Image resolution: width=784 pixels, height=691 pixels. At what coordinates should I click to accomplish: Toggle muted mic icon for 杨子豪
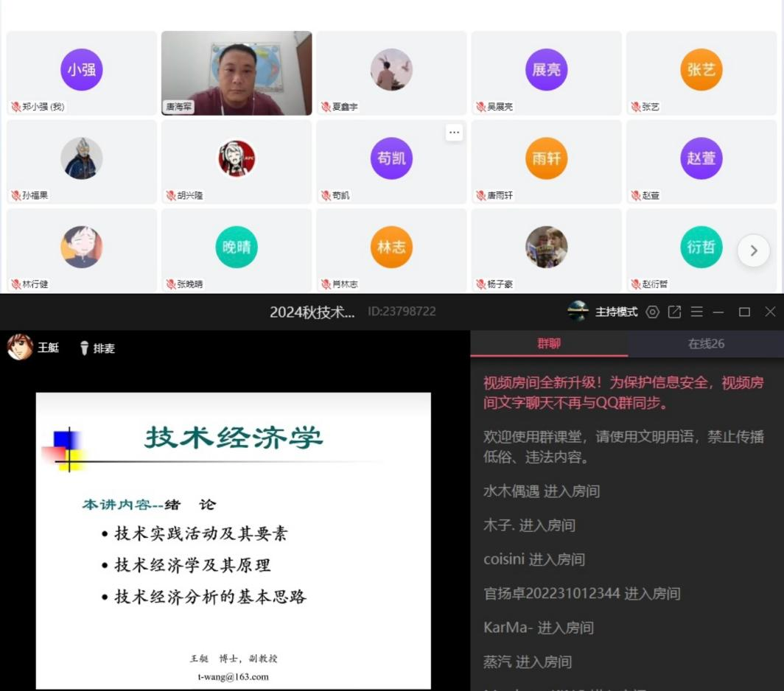click(x=480, y=284)
